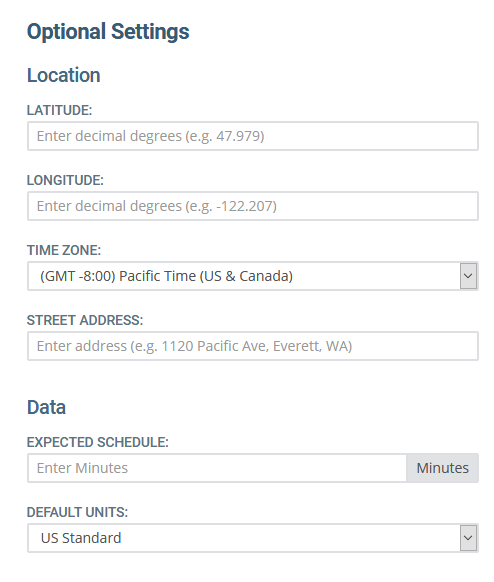
Task: Open the Time Zone dropdown list
Action: [253, 276]
